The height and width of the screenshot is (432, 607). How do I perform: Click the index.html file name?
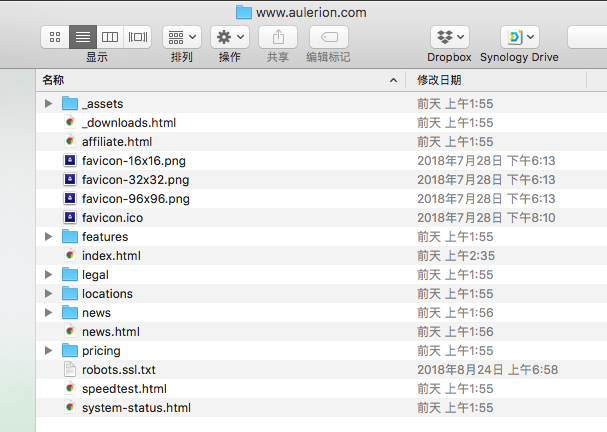tap(111, 255)
